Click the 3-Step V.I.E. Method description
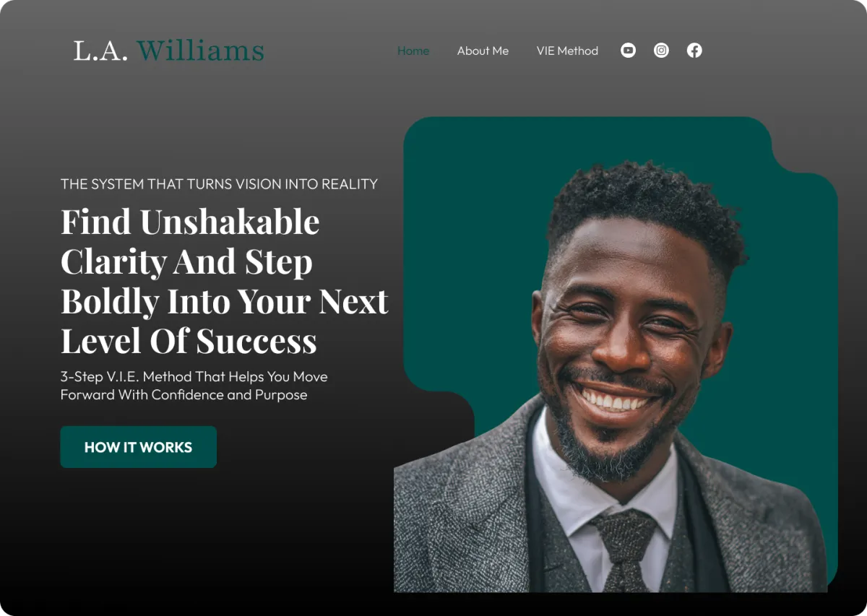Screen dimensions: 867x616 point(194,386)
